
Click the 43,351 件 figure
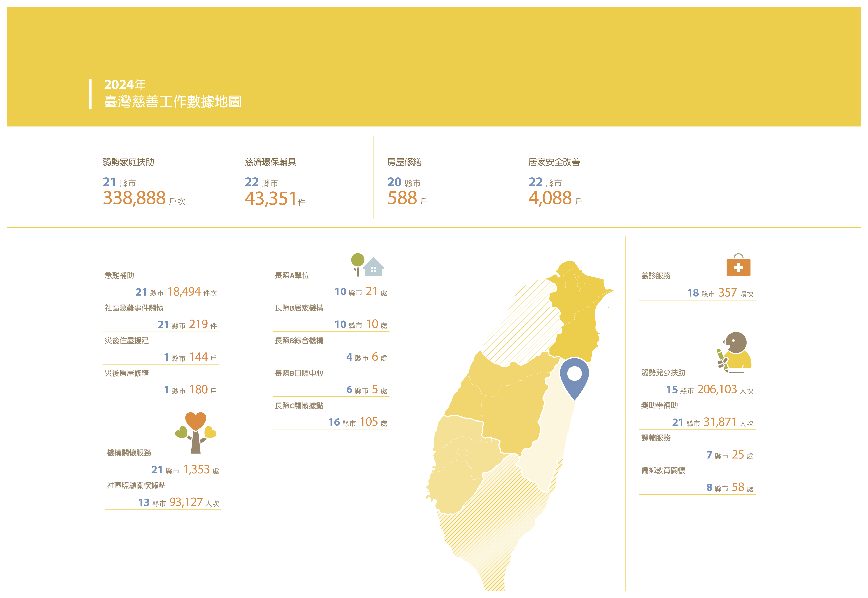[x=275, y=199]
